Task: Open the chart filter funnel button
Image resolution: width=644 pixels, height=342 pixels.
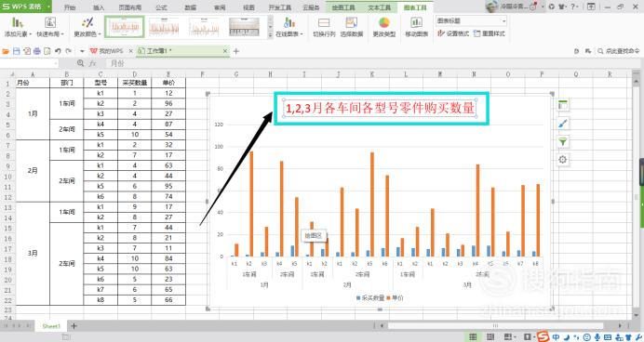Action: point(563,141)
